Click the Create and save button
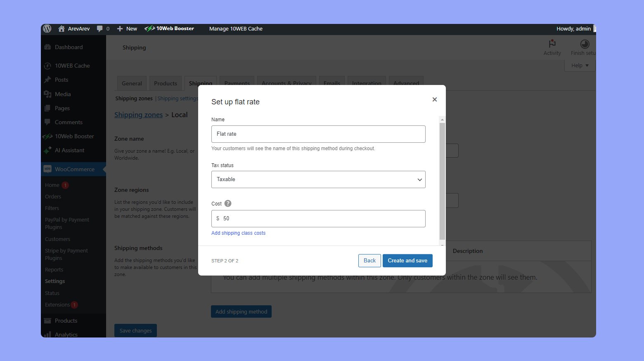This screenshot has width=644, height=361. 407,261
